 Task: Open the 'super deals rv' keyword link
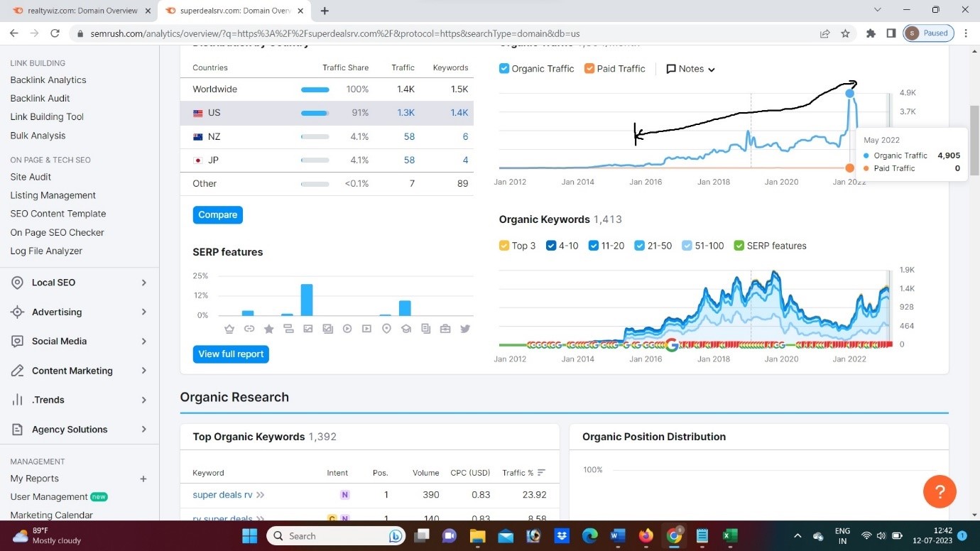222,495
